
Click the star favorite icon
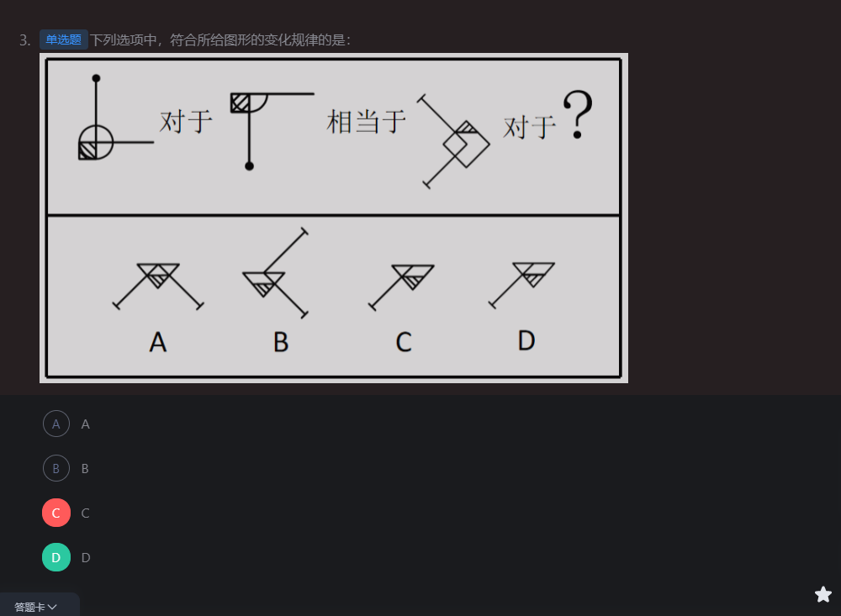pos(822,594)
